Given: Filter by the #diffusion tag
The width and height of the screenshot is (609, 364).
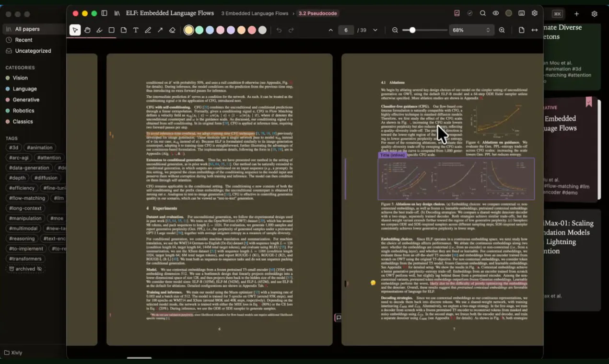Looking at the screenshot, I should [x=46, y=178].
